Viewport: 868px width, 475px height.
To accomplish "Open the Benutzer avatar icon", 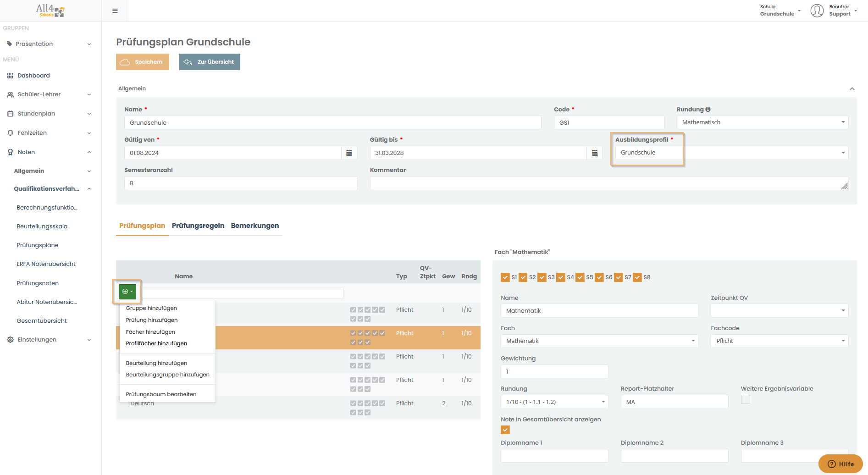I will [x=817, y=11].
